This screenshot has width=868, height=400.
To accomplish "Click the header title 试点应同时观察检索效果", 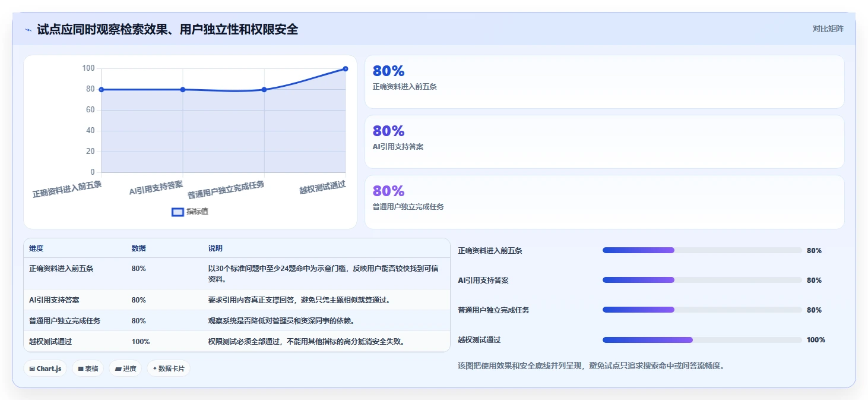I will [167, 29].
